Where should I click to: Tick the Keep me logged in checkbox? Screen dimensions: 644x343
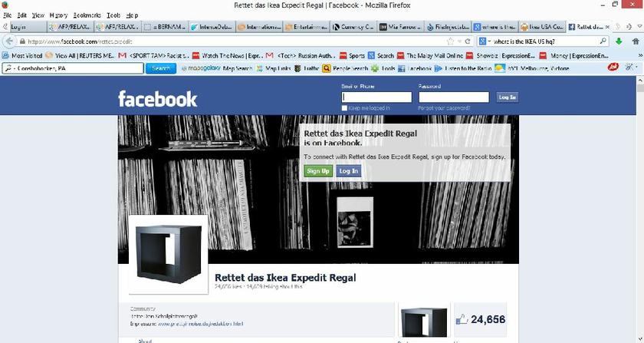(344, 108)
